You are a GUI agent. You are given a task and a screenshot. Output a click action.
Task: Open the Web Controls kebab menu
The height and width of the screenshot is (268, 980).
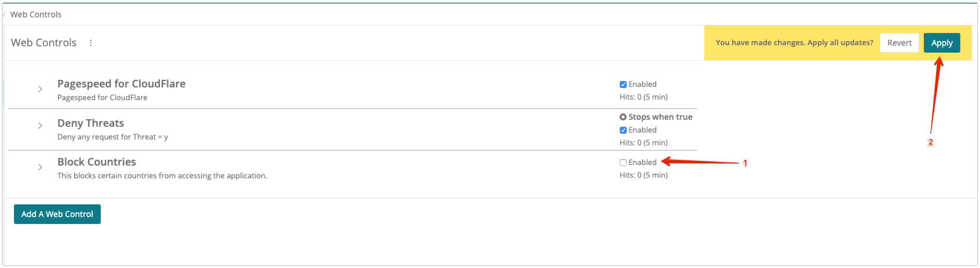(x=91, y=43)
